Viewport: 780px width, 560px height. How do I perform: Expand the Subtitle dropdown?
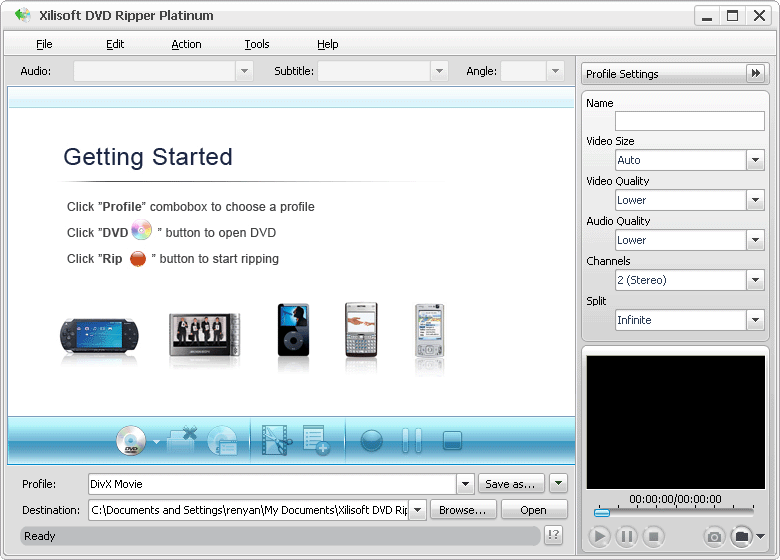click(x=439, y=71)
